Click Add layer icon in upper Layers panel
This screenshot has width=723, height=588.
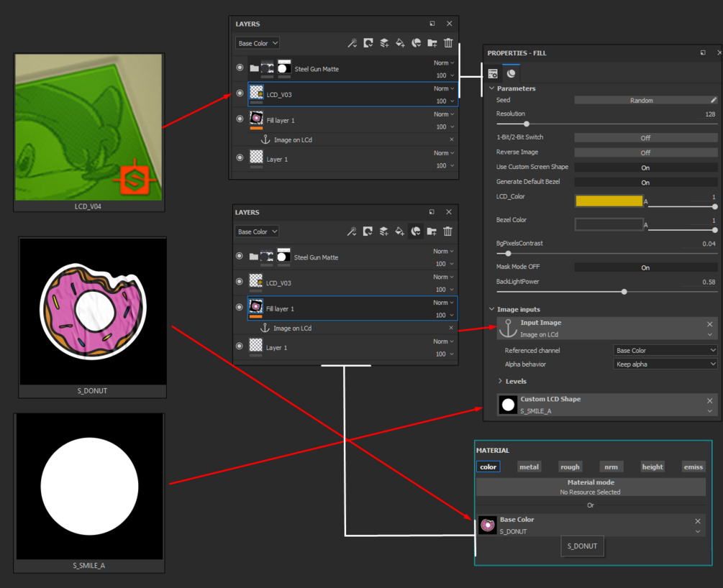(x=384, y=43)
